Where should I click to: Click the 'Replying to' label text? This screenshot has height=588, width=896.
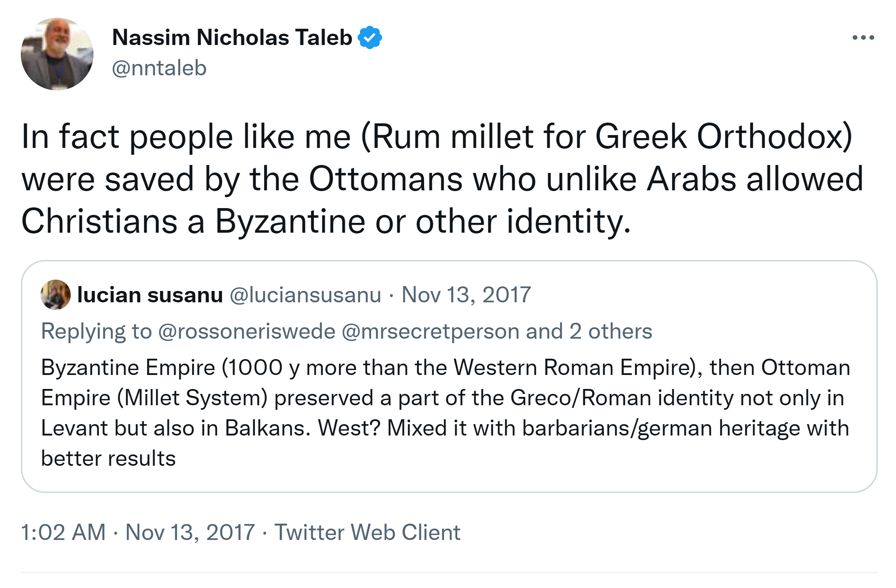pos(96,331)
